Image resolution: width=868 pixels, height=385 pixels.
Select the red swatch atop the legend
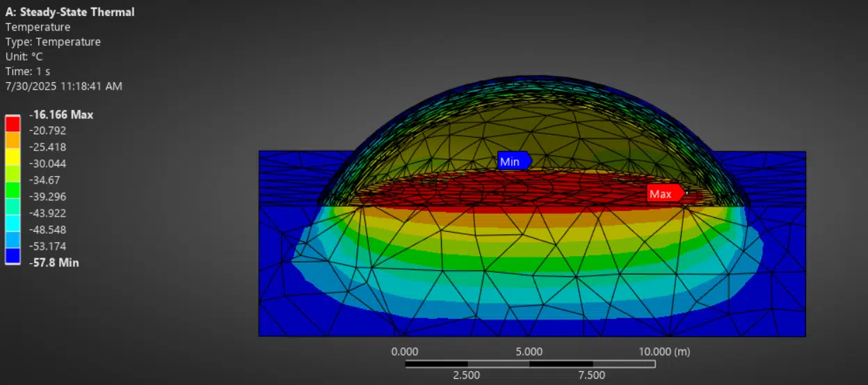13,124
